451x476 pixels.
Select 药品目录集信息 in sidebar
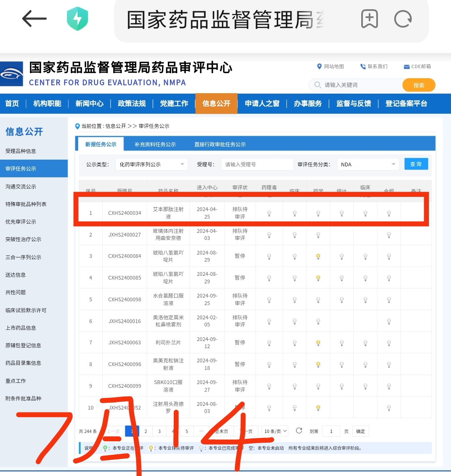click(x=23, y=363)
